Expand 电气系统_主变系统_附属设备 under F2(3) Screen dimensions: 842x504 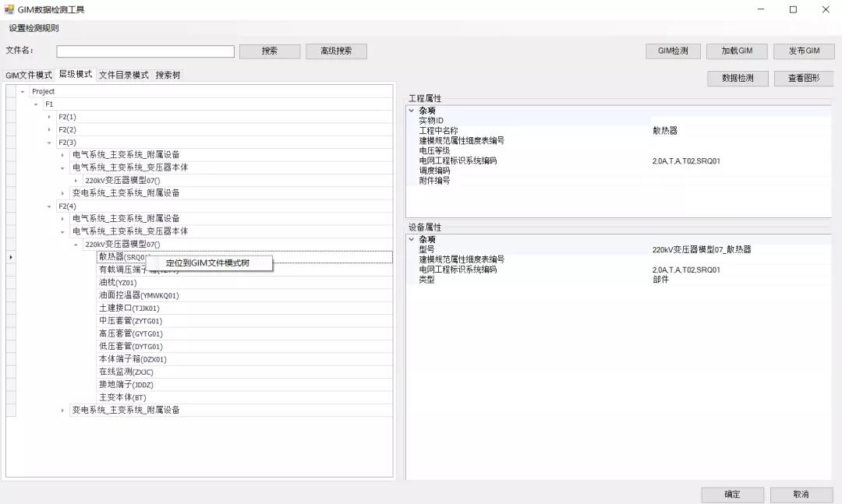pos(62,155)
